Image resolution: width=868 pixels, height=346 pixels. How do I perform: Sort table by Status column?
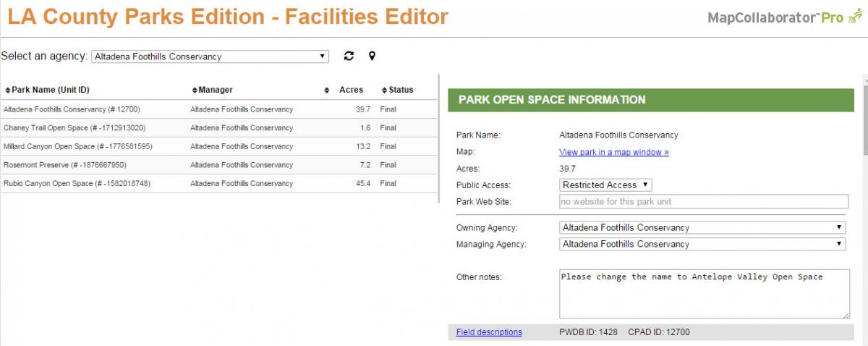point(398,90)
